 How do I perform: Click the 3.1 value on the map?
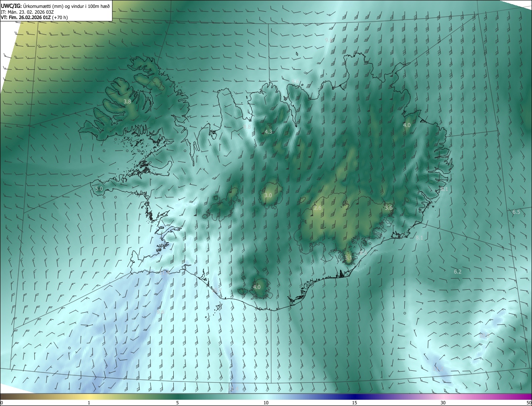(x=348, y=257)
